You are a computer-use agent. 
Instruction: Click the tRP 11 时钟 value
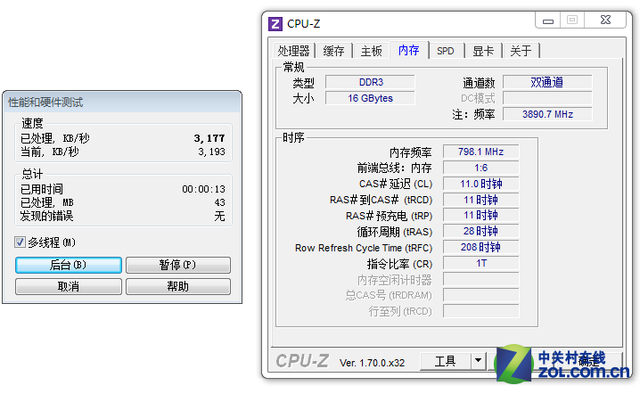point(481,215)
